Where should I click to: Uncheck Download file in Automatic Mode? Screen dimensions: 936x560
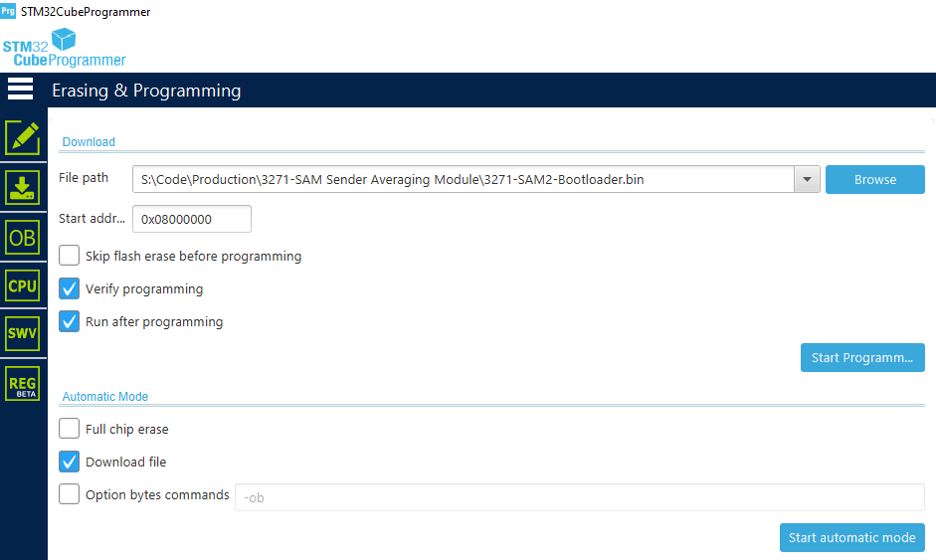tap(70, 462)
